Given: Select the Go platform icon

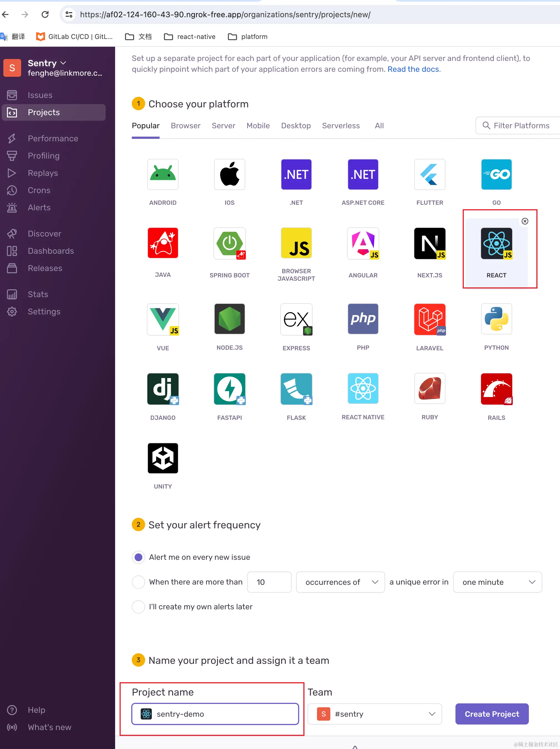Looking at the screenshot, I should pos(496,174).
